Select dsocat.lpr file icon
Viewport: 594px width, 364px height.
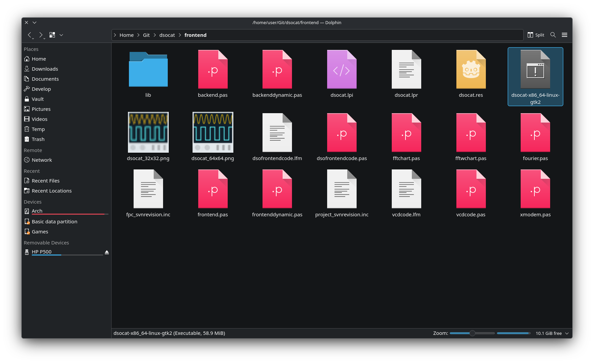coord(406,69)
